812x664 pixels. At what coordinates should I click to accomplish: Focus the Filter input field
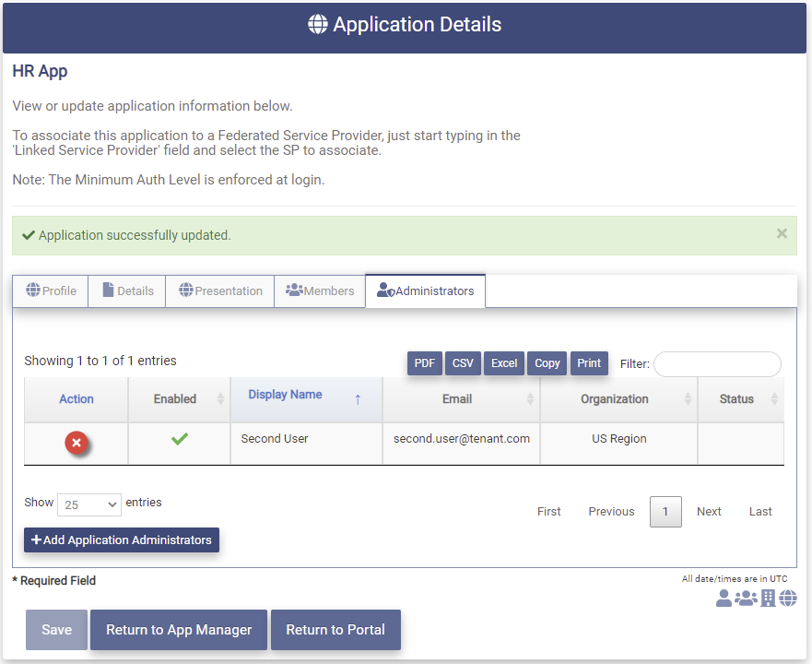pos(717,364)
